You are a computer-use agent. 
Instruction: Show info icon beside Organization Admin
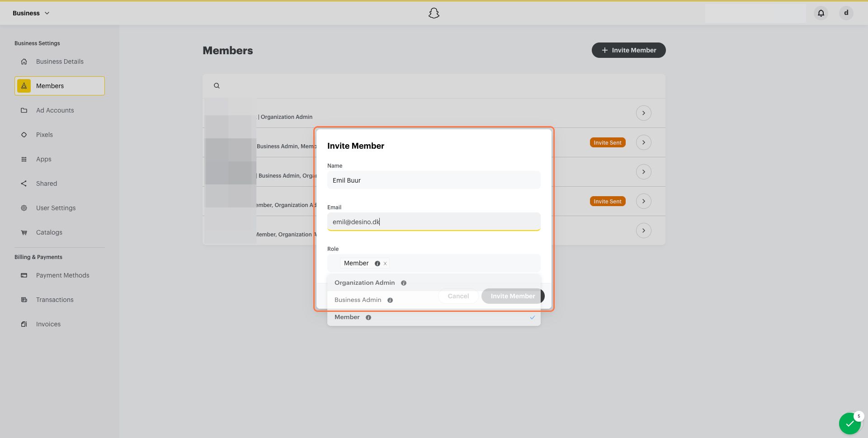tap(404, 283)
